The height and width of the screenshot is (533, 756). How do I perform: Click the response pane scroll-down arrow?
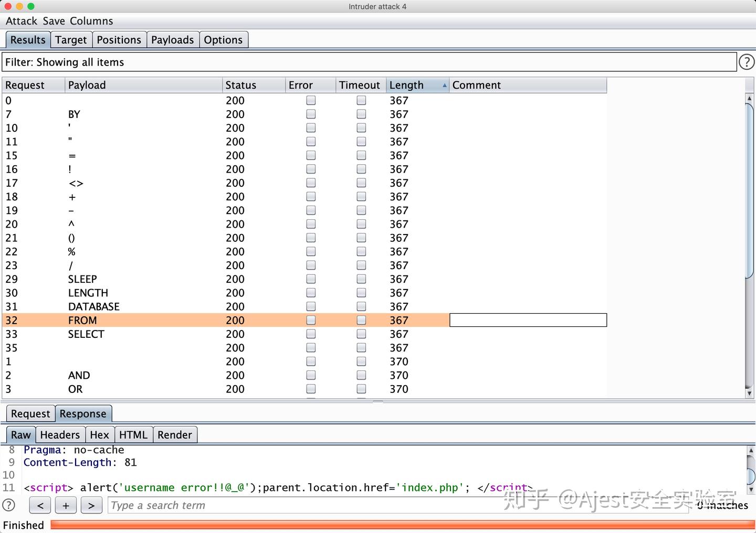(x=751, y=489)
